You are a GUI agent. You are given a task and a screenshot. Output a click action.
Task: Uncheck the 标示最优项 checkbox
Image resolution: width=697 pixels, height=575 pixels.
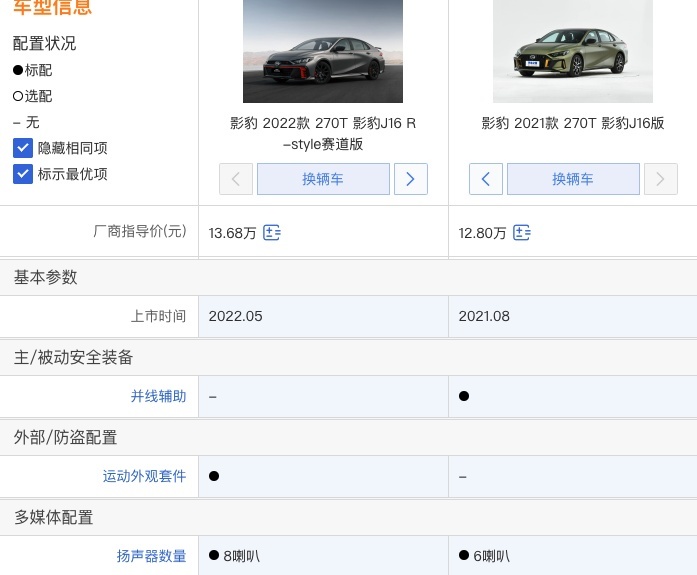(x=23, y=174)
